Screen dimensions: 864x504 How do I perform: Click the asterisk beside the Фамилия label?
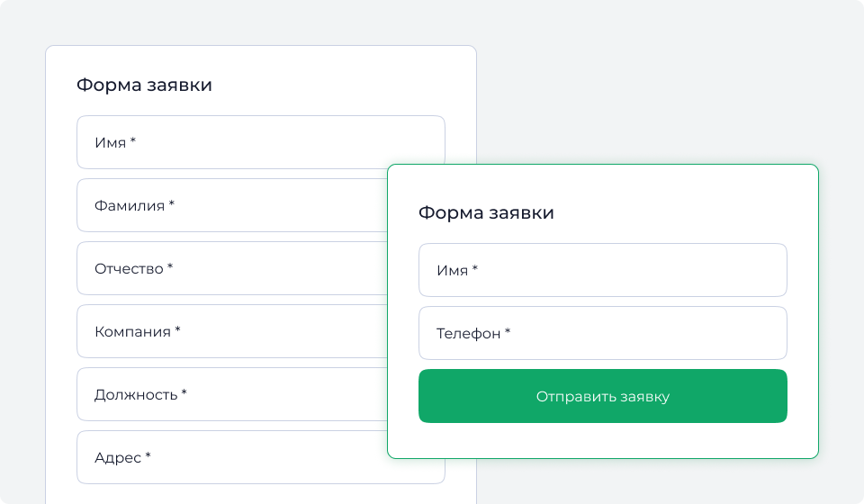tap(171, 204)
